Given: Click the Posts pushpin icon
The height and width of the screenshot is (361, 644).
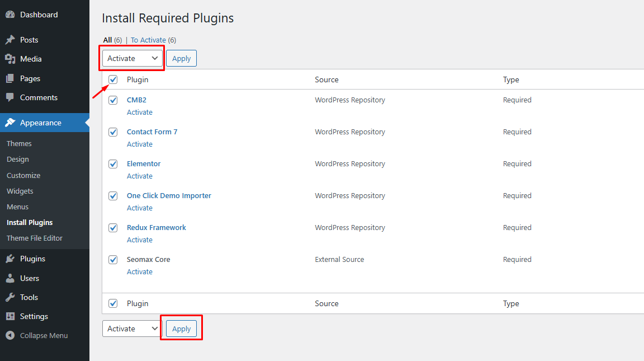Looking at the screenshot, I should (x=10, y=40).
